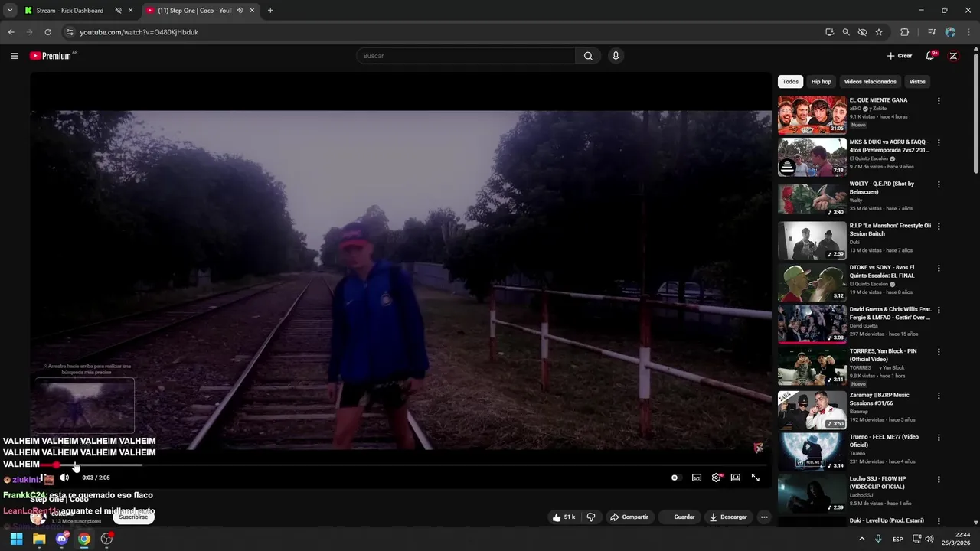The image size is (980, 551).
Task: Open Trueno - FEEL ME?? video title
Action: (x=884, y=441)
